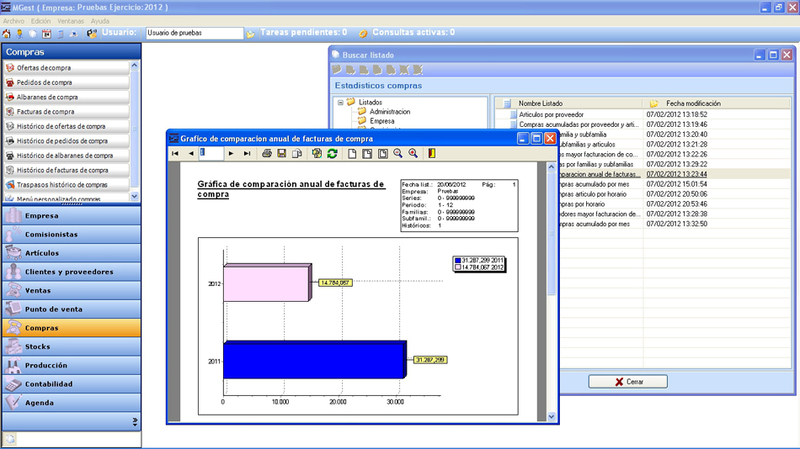Open Histórico de ofertas de compra
800x449 pixels.
66,126
